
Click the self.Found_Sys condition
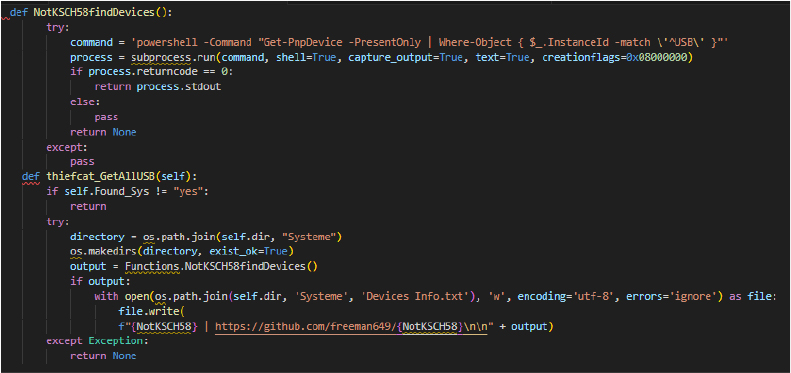coord(100,192)
